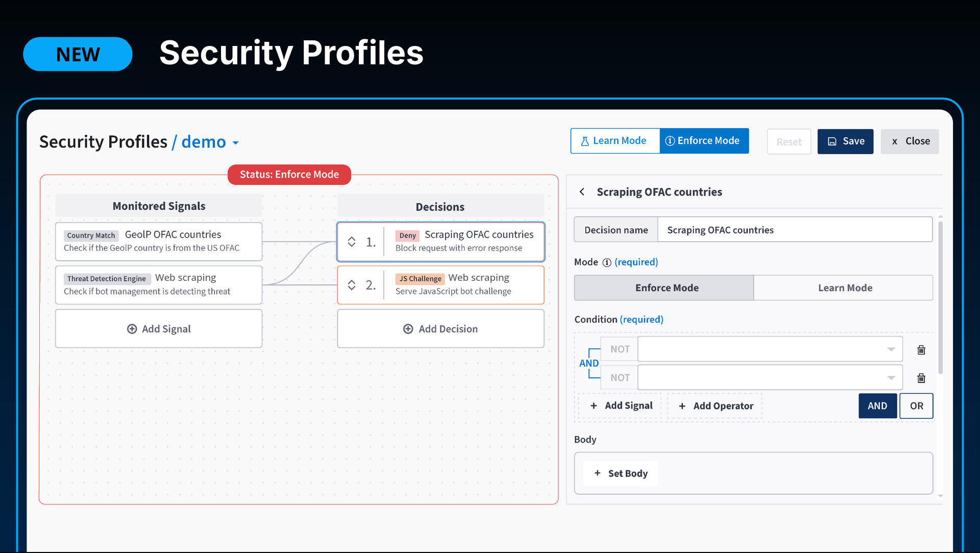This screenshot has height=553, width=980.
Task: Click the Reset button
Action: pos(789,141)
